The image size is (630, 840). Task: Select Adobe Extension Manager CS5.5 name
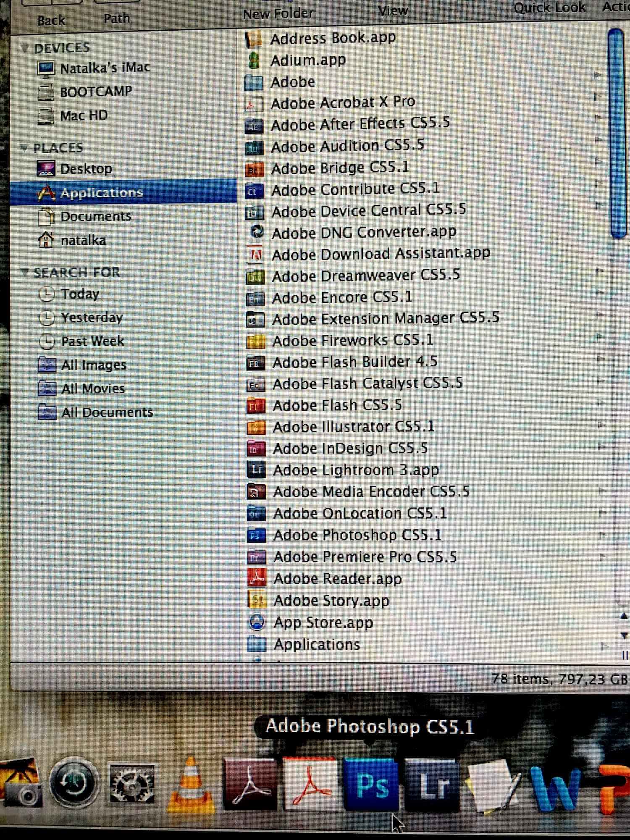(x=386, y=318)
